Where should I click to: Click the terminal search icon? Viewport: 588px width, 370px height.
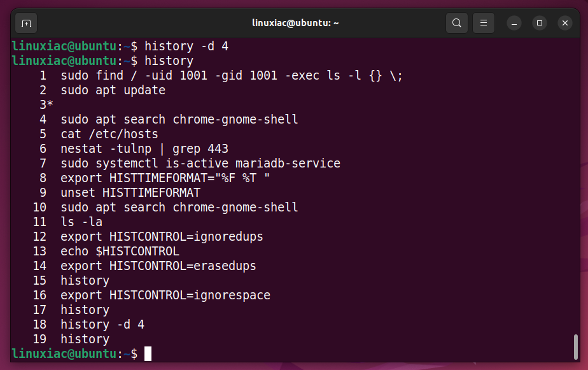coord(456,24)
